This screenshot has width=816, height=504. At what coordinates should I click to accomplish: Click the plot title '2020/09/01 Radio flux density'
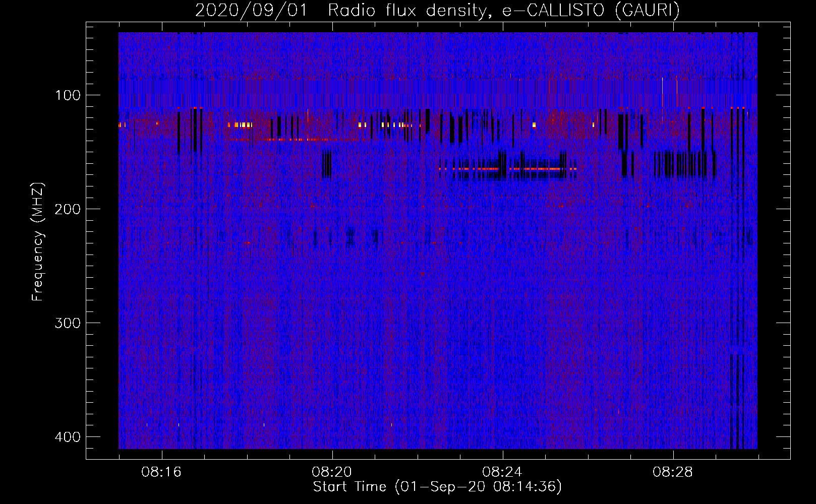coord(438,10)
